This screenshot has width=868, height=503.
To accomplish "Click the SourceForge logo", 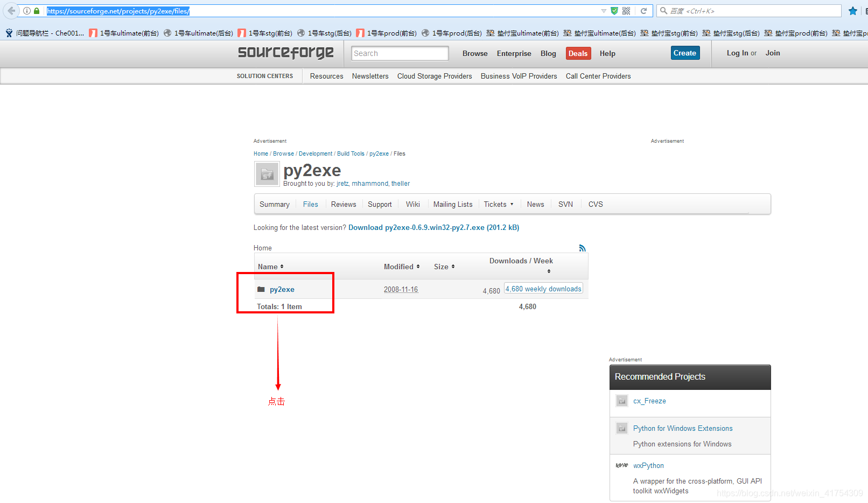I will (285, 52).
